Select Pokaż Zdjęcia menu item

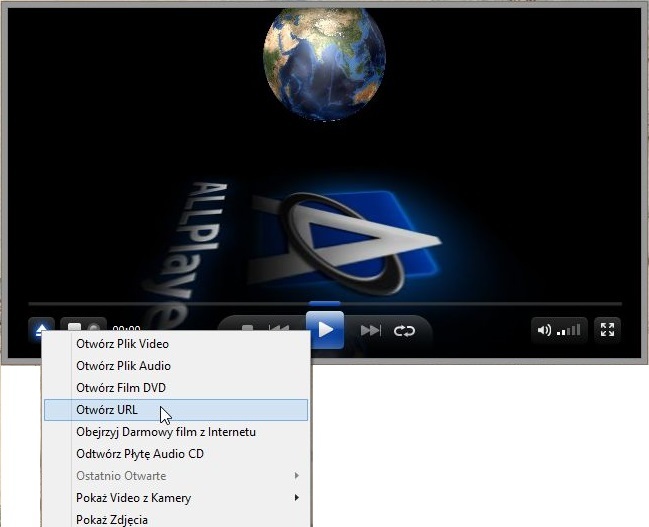[176, 520]
